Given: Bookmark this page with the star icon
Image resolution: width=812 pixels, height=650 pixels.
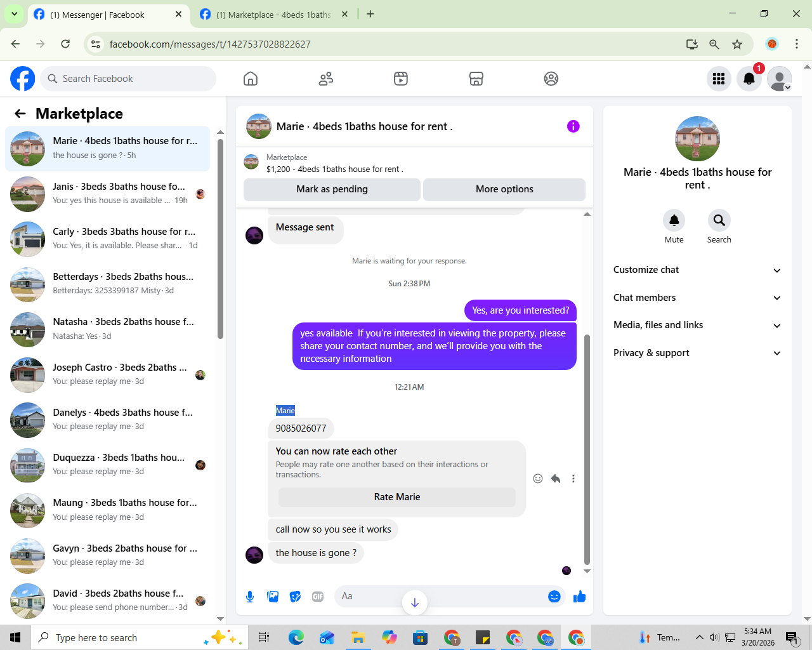Looking at the screenshot, I should pyautogui.click(x=737, y=44).
